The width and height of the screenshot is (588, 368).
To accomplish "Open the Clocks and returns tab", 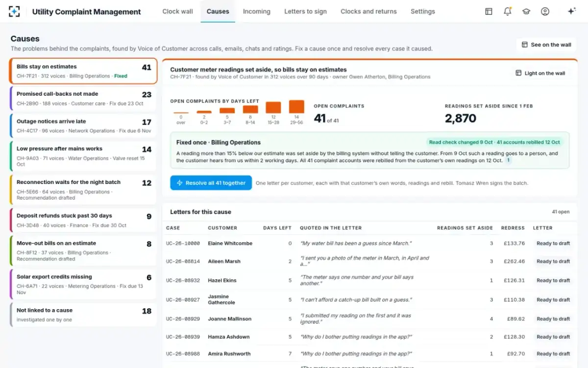I will click(x=368, y=11).
